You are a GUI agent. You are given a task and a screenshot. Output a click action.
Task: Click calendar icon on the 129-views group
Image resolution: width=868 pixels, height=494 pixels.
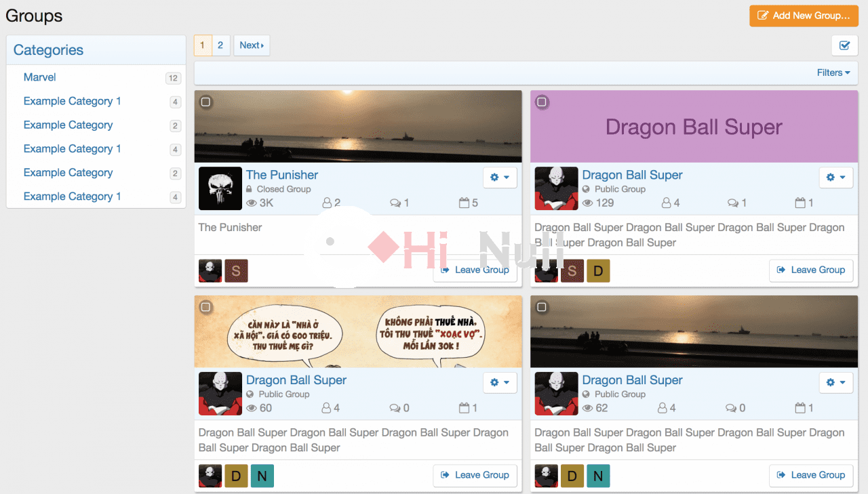coord(800,203)
